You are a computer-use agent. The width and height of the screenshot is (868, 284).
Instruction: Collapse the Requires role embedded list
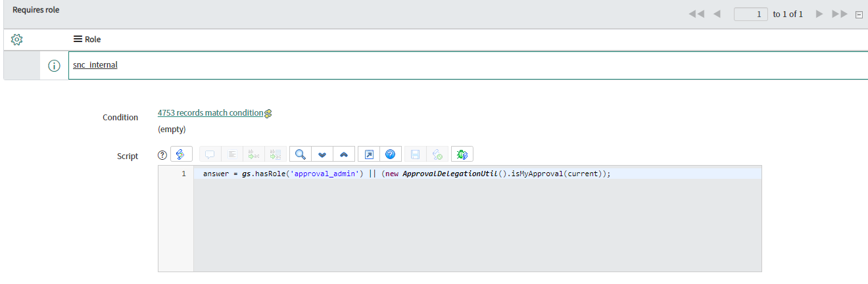click(859, 14)
